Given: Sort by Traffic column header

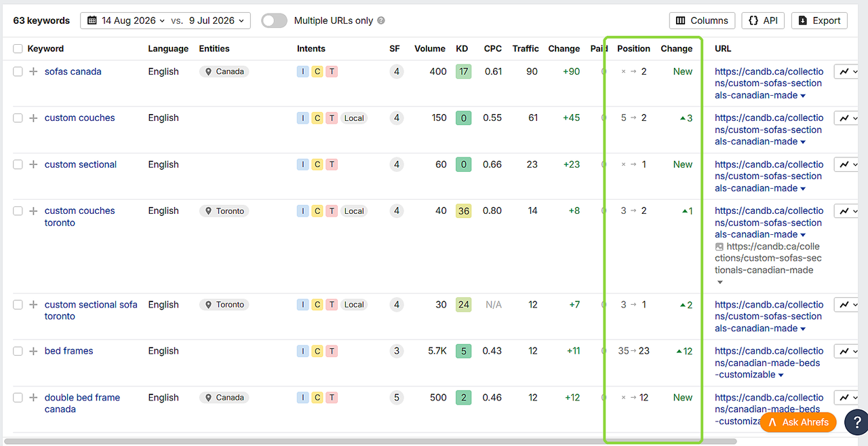Looking at the screenshot, I should point(526,49).
